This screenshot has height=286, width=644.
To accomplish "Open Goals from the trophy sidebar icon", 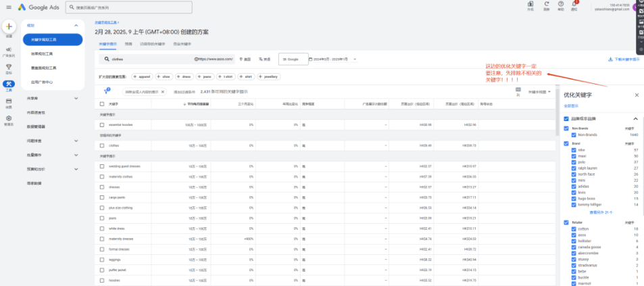I will (x=8, y=68).
